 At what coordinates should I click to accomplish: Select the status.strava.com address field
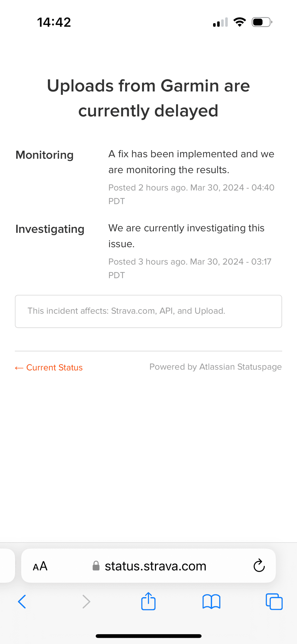point(155,566)
